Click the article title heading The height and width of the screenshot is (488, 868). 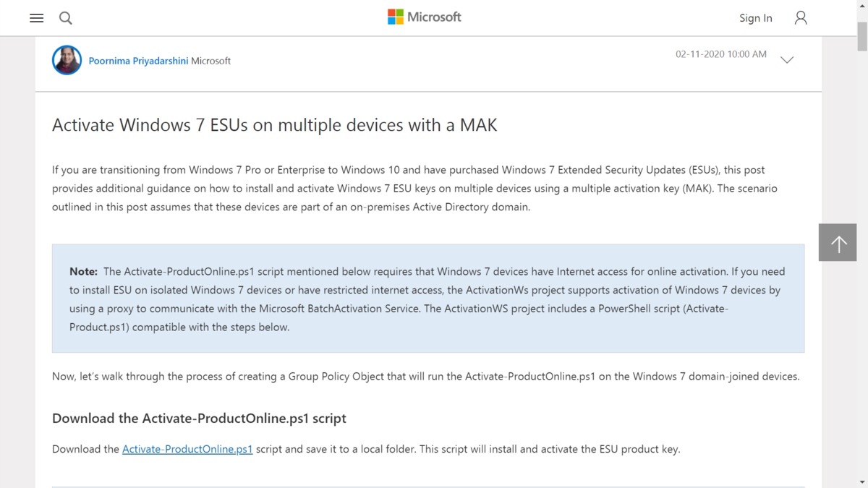273,124
